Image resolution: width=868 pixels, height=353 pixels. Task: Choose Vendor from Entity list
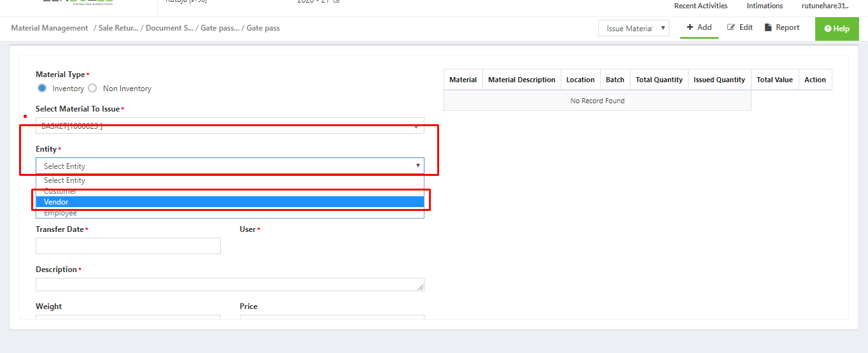point(230,202)
